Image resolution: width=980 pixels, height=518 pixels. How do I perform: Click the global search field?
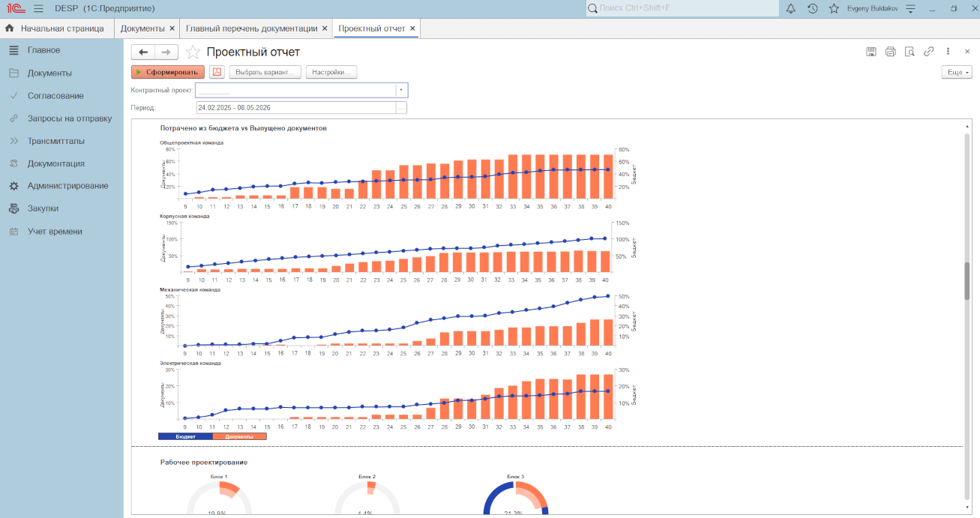pyautogui.click(x=682, y=8)
